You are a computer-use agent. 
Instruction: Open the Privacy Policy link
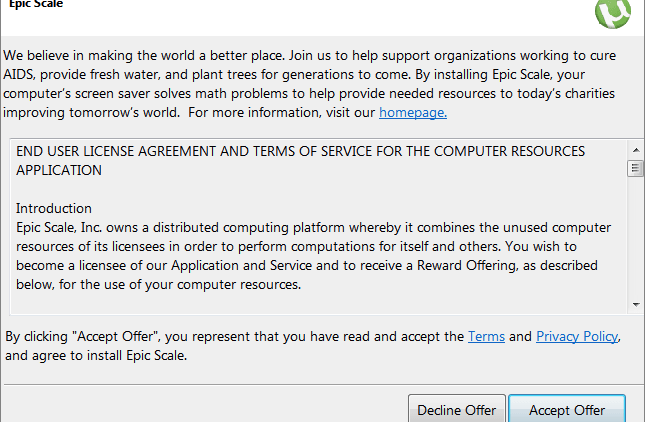577,337
